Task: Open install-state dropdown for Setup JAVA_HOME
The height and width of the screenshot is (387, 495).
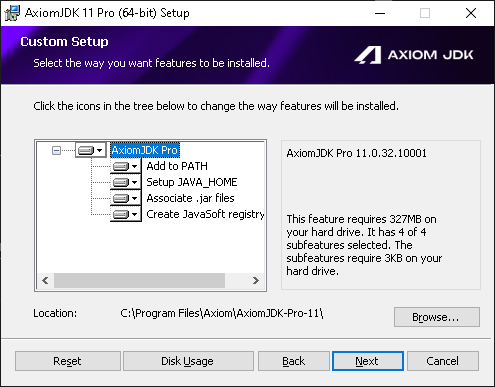Action: [x=126, y=182]
